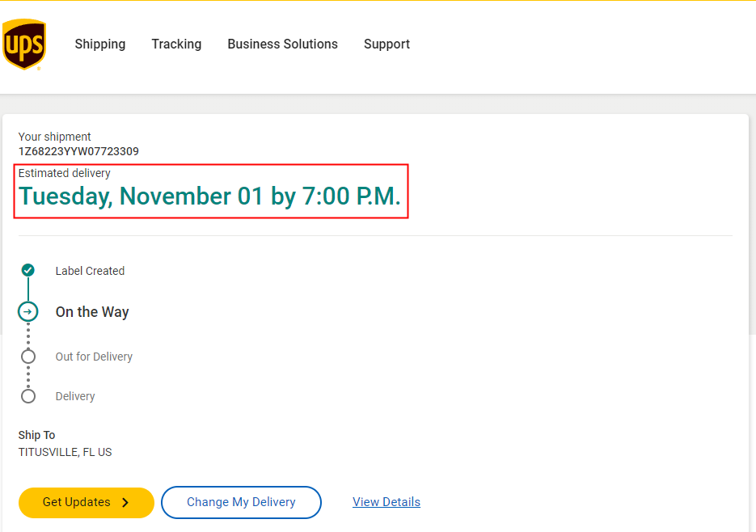Click the final Delivery step circle

(x=28, y=396)
